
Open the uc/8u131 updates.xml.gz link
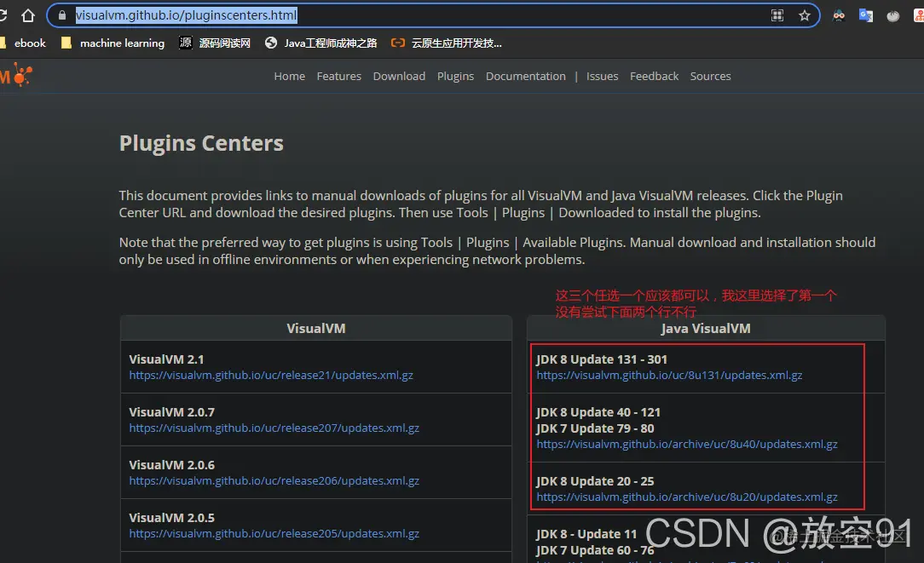[669, 375]
